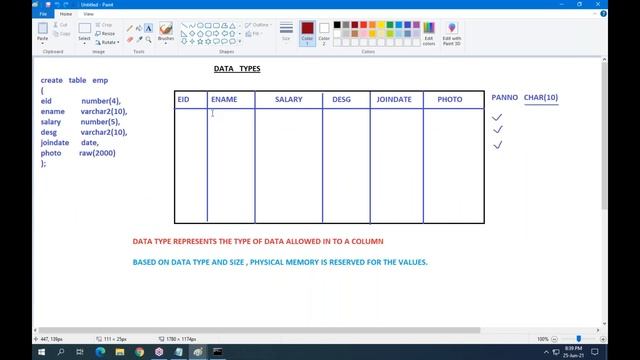
Task: Click the Select rectangle tool
Action: [84, 29]
